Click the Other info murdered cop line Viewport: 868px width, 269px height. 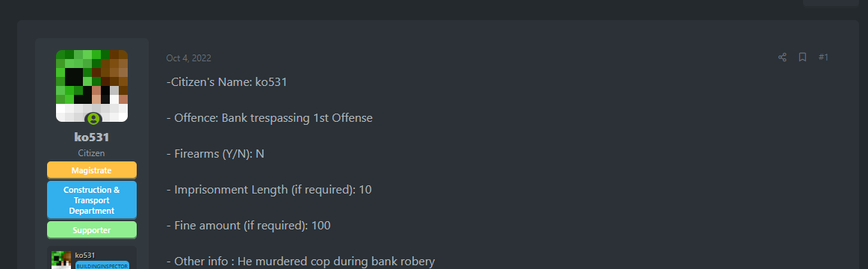coord(300,261)
